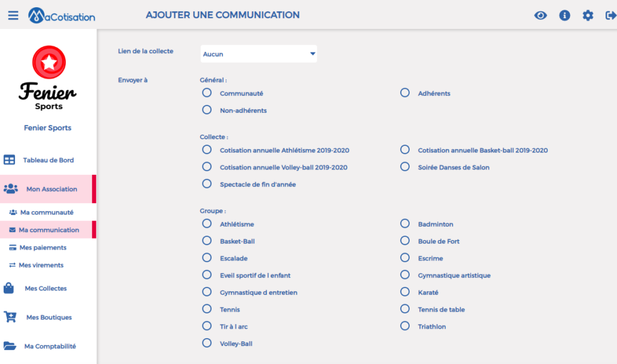Select the Karaté group radio button
The image size is (617, 364).
click(x=404, y=292)
